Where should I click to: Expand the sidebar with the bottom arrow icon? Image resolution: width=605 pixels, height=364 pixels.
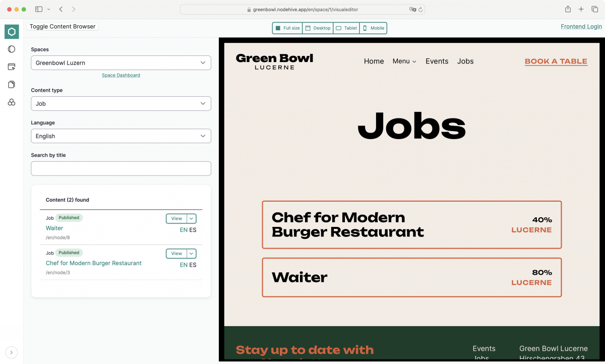[x=12, y=352]
